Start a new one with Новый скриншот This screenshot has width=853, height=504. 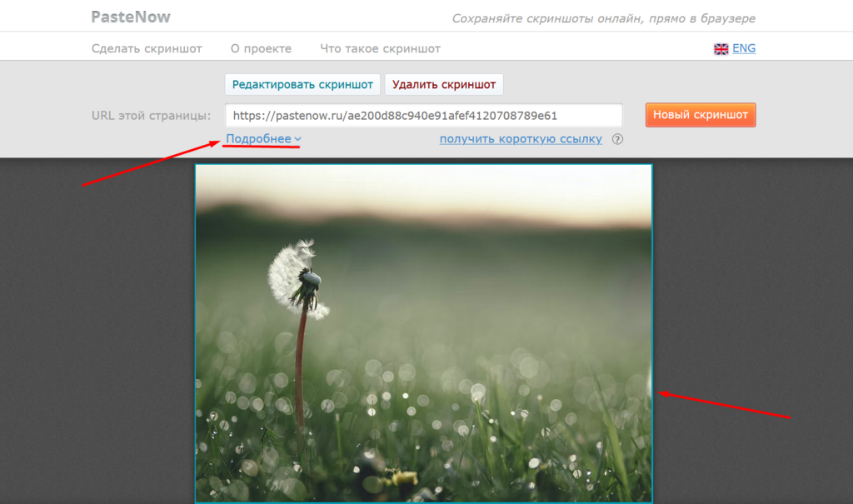point(700,115)
